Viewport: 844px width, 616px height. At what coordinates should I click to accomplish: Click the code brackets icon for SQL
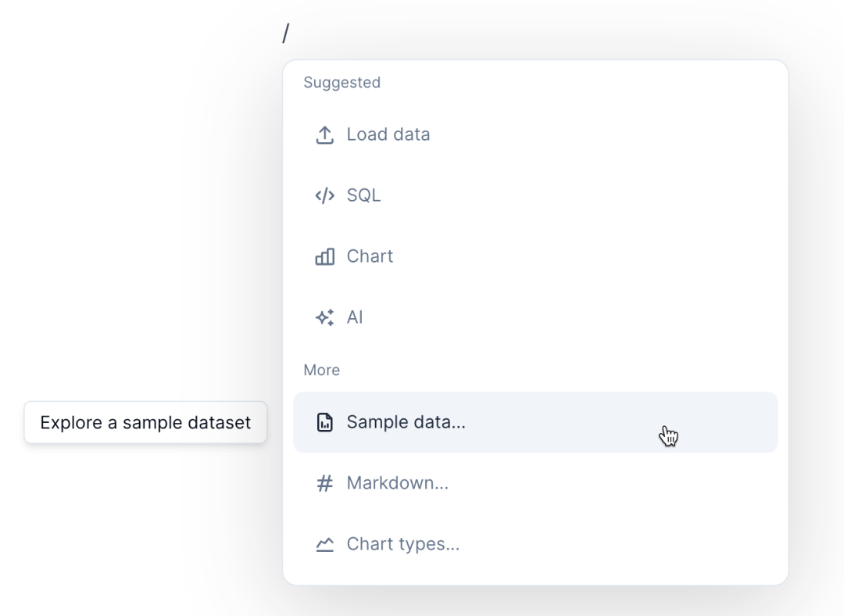point(324,195)
